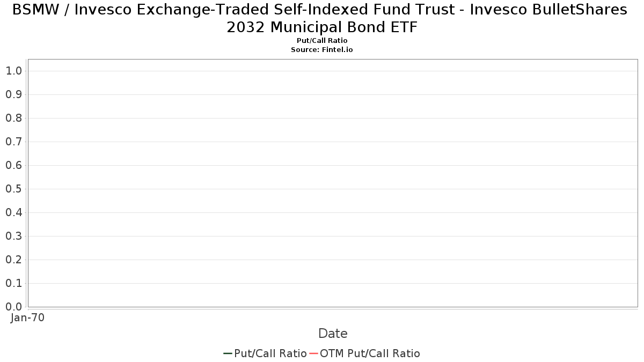Click the red OTM Put/Call Ratio swatch

[313, 353]
